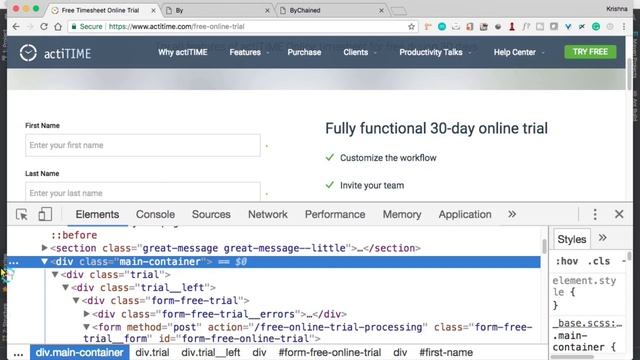The width and height of the screenshot is (640, 360).
Task: Open the Memory tab in DevTools
Action: coord(402,214)
